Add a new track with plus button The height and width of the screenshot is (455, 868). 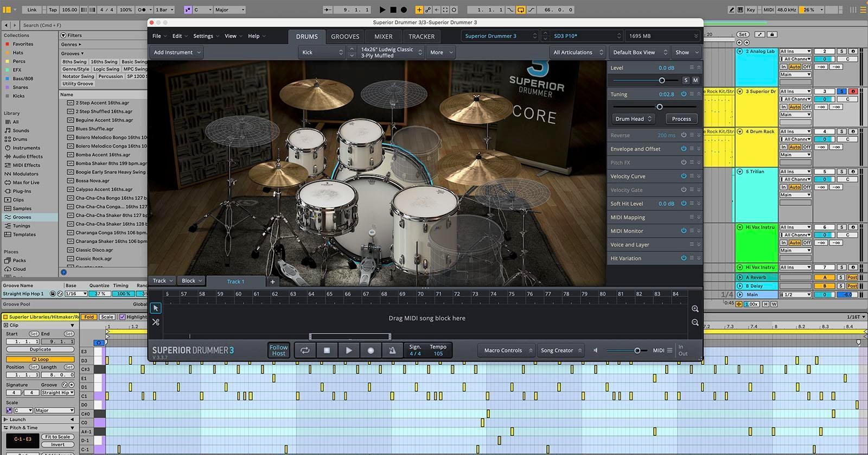pyautogui.click(x=272, y=281)
